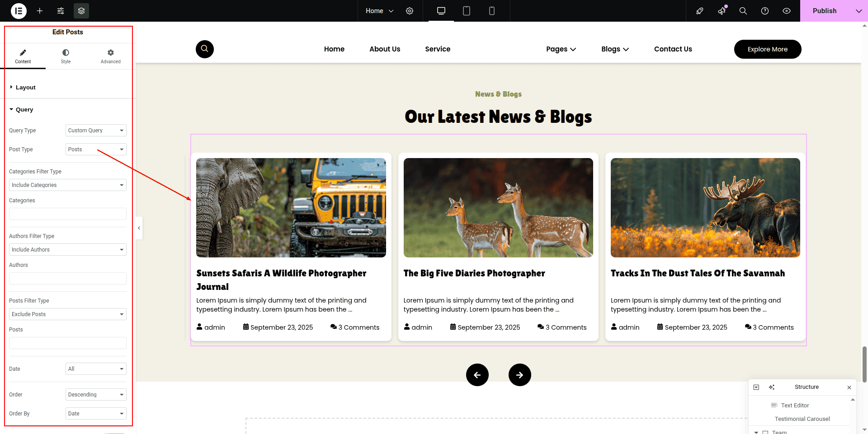Open the Order By dropdown
Viewport: 868px width, 434px height.
click(96, 414)
